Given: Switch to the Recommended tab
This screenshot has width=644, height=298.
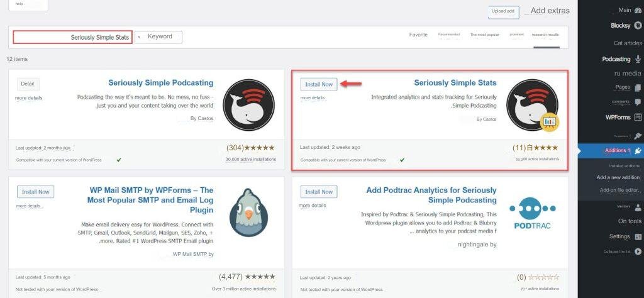Looking at the screenshot, I should 448,35.
